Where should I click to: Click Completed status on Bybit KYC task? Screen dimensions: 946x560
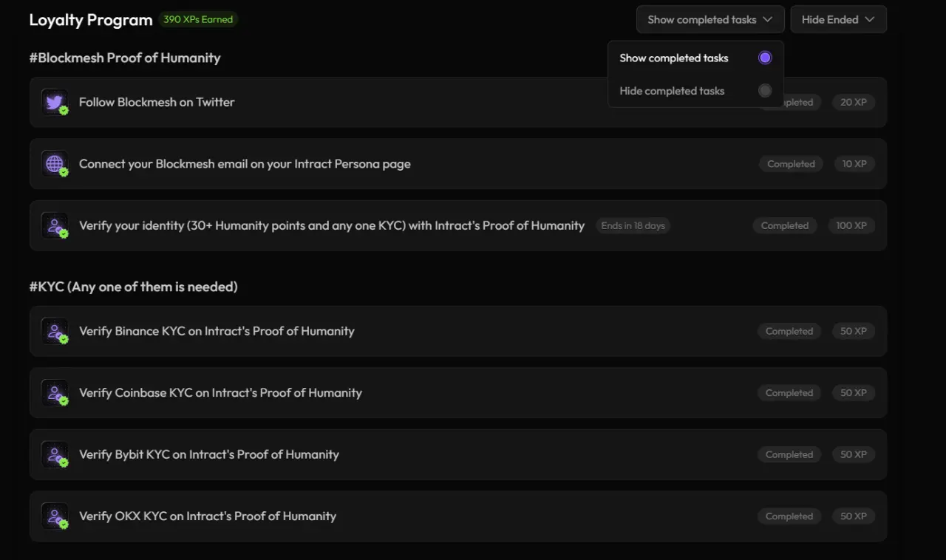point(789,454)
